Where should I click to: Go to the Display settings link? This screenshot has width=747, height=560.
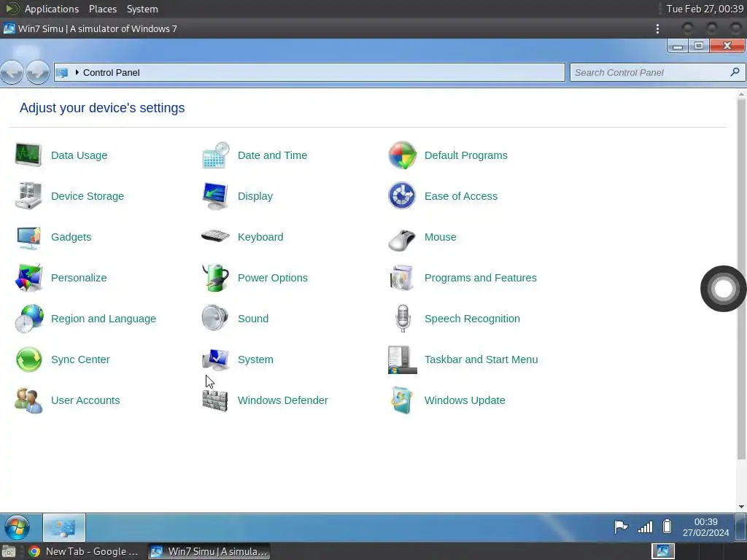[255, 196]
